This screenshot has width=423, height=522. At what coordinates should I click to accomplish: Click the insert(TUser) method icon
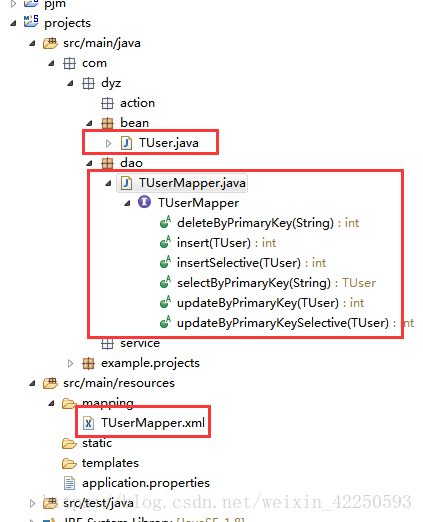coord(165,242)
